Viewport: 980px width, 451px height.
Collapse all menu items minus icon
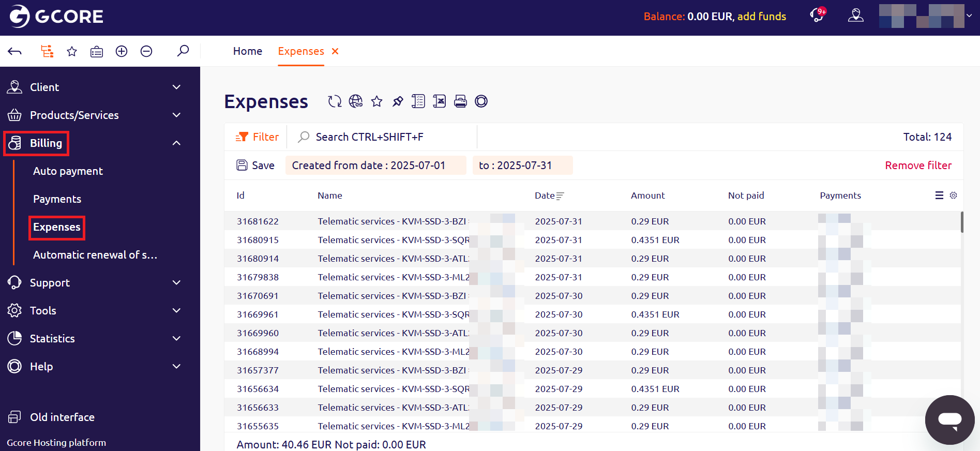[146, 51]
